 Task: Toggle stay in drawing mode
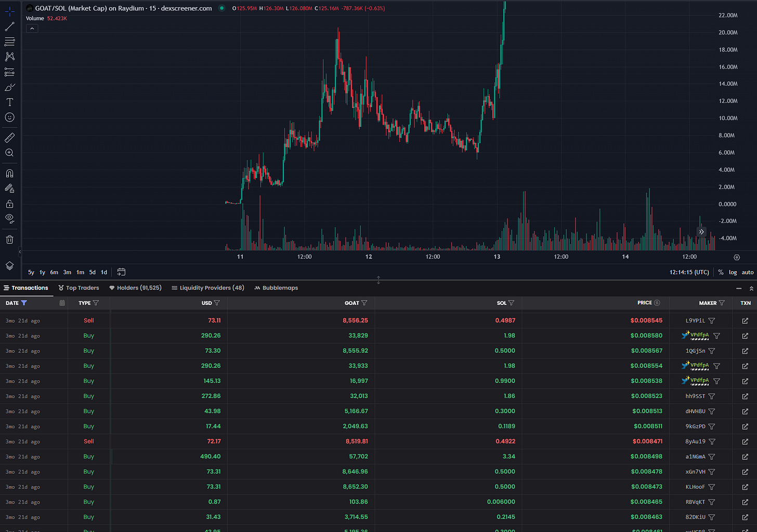coord(9,189)
